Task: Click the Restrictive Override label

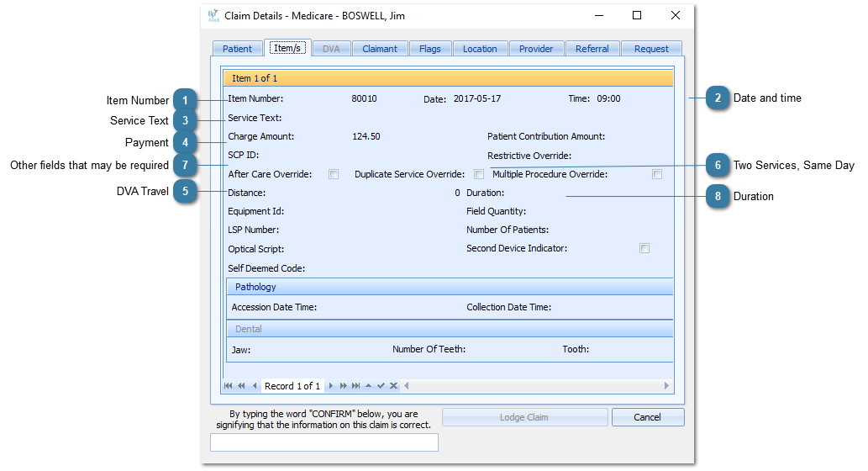Action: (529, 156)
